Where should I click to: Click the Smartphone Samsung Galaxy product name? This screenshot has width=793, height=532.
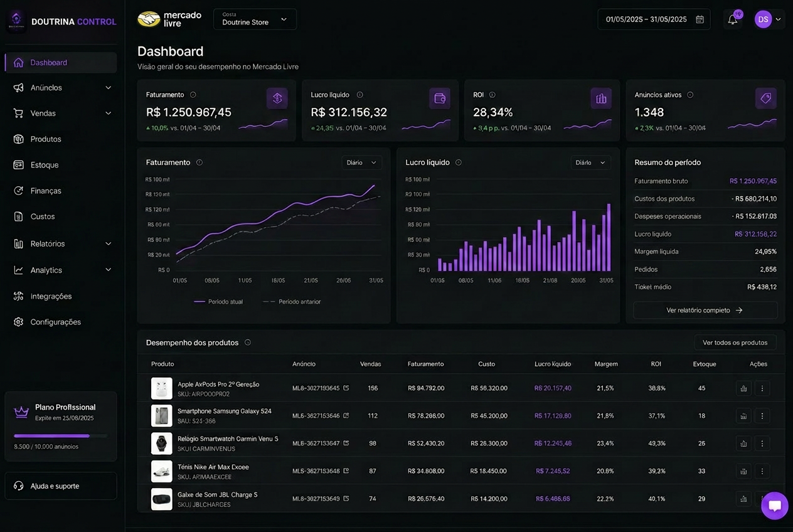[x=225, y=411]
